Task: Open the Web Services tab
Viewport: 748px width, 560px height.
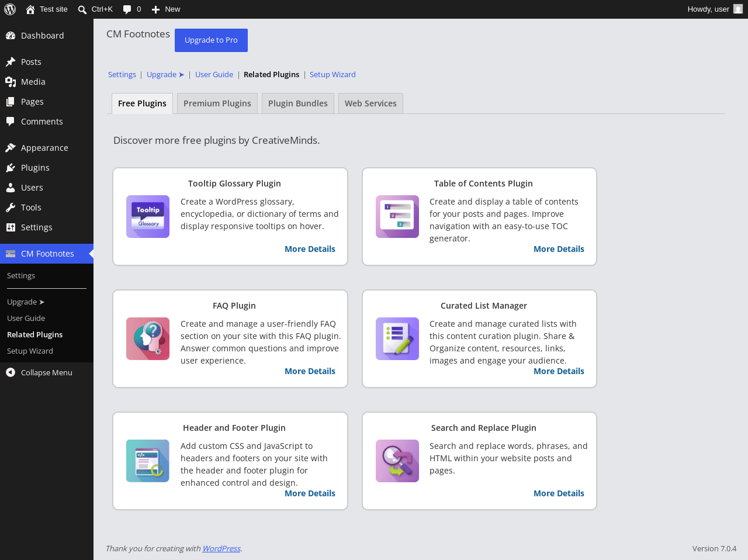Action: [370, 103]
